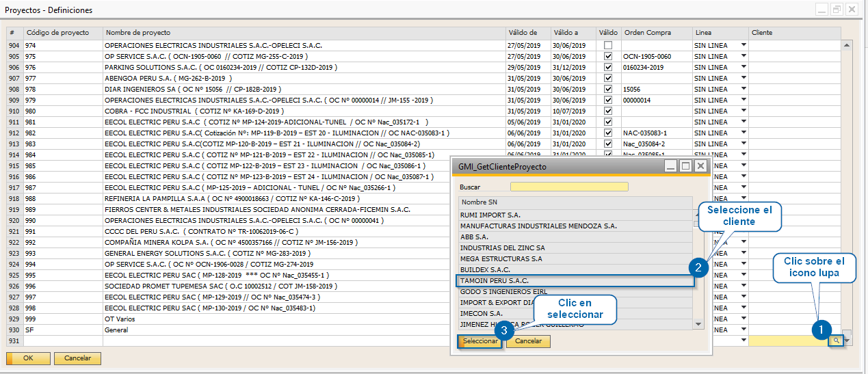
Task: Click the Seleccionar button
Action: [x=480, y=341]
